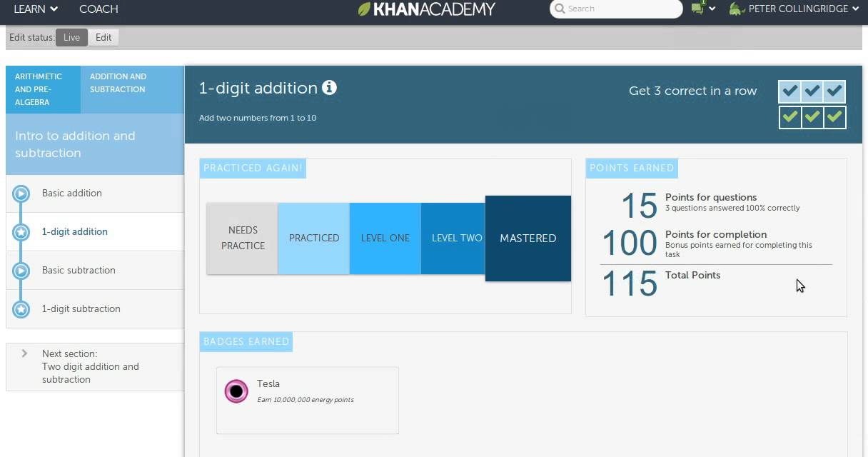Click the Level One progress block
The width and height of the screenshot is (868, 457).
(x=385, y=238)
